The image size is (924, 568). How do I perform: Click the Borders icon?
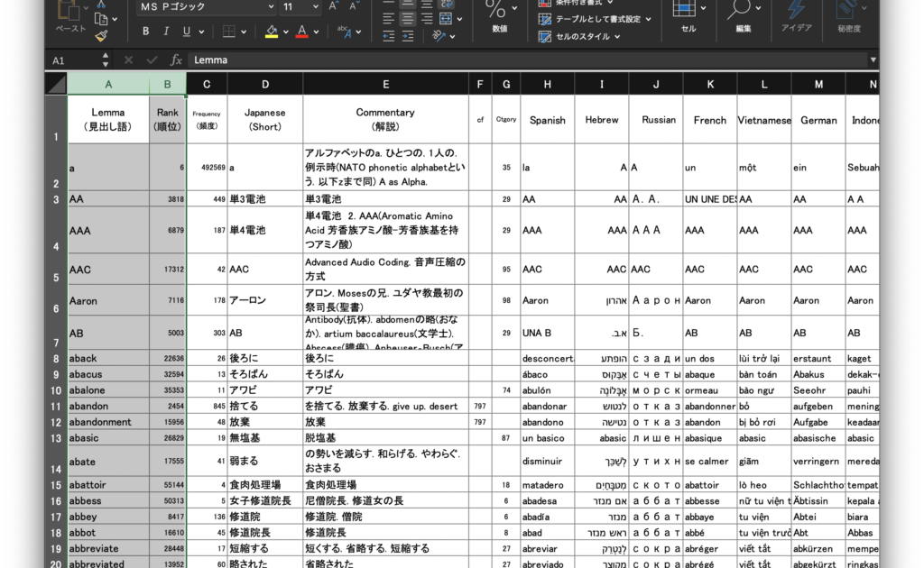pos(228,32)
